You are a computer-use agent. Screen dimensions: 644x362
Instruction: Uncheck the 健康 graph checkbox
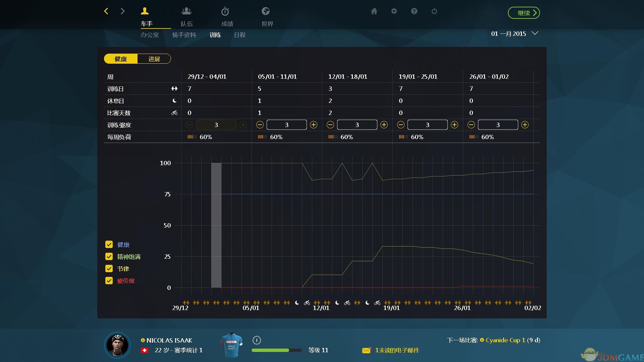(109, 245)
